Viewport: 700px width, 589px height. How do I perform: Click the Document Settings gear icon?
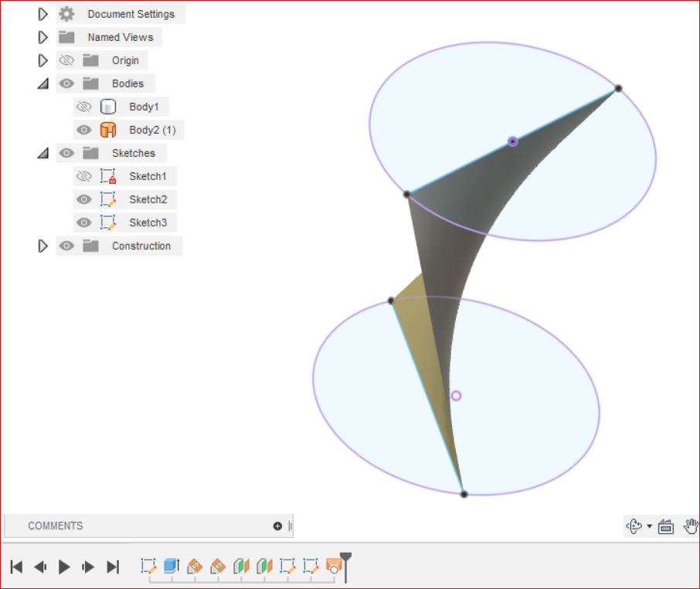tap(66, 14)
